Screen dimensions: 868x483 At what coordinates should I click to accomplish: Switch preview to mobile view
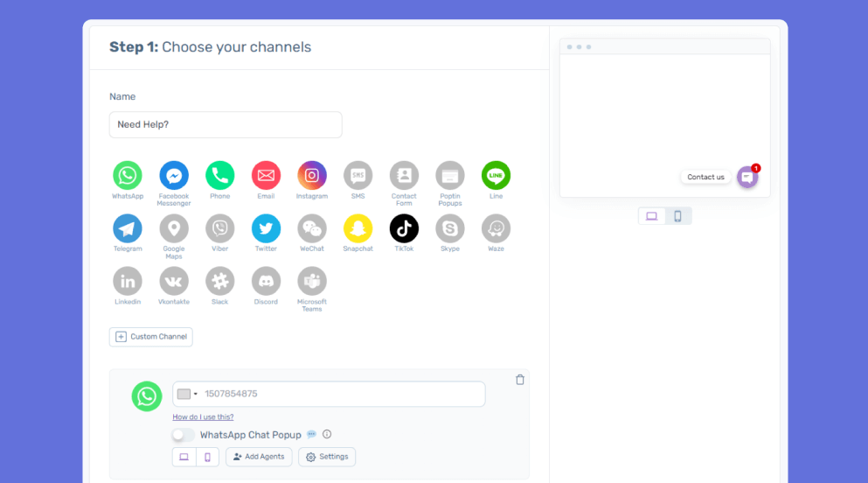click(x=677, y=216)
